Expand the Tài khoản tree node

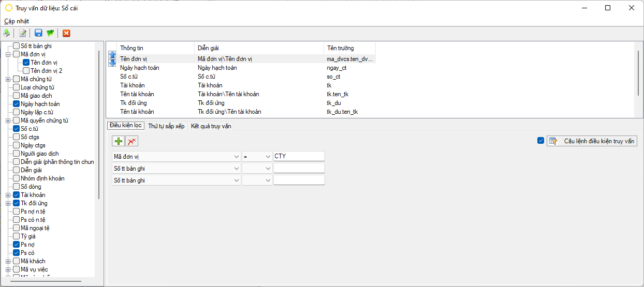[8, 195]
